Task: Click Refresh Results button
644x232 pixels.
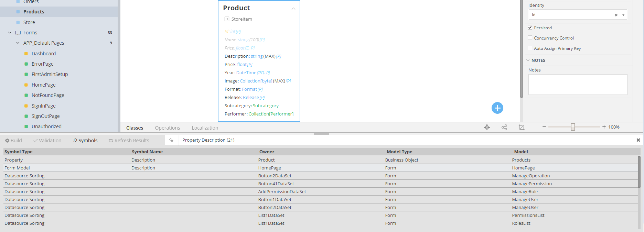Action: [x=129, y=141]
